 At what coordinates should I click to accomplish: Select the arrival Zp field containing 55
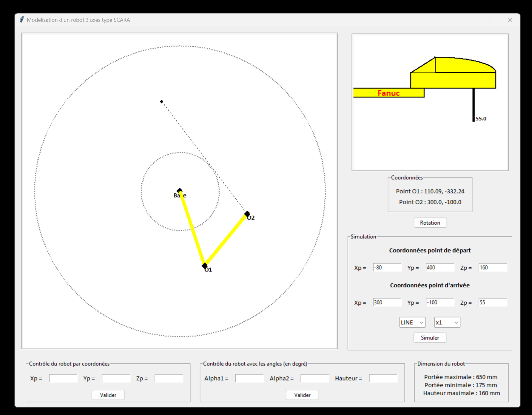click(x=493, y=303)
